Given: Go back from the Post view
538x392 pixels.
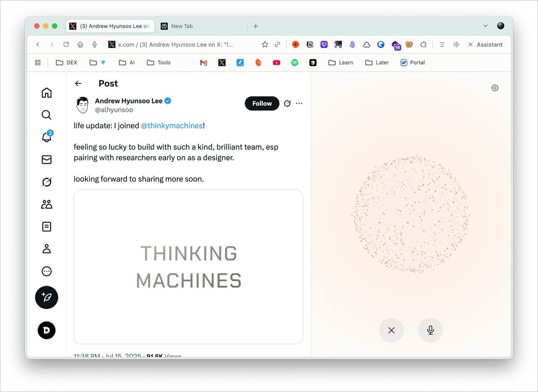Looking at the screenshot, I should pyautogui.click(x=78, y=83).
